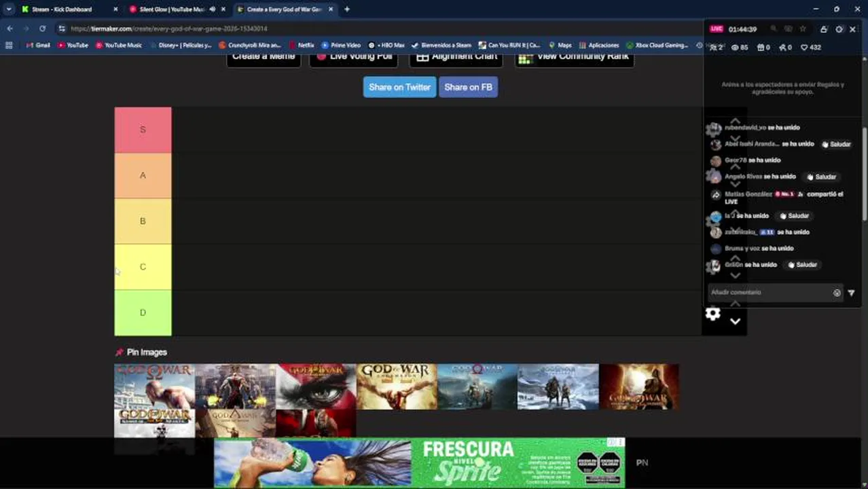Open the Disney+ bookmark

180,46
